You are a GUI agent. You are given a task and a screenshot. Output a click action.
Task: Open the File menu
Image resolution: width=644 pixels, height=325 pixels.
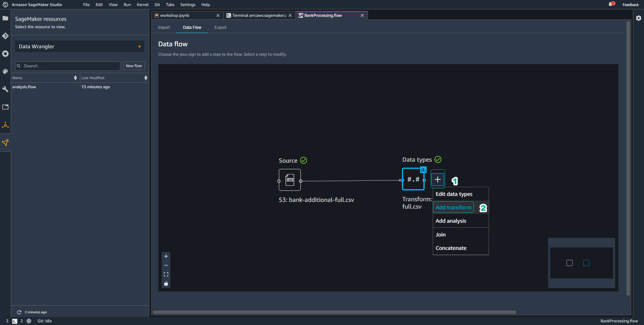(x=86, y=5)
